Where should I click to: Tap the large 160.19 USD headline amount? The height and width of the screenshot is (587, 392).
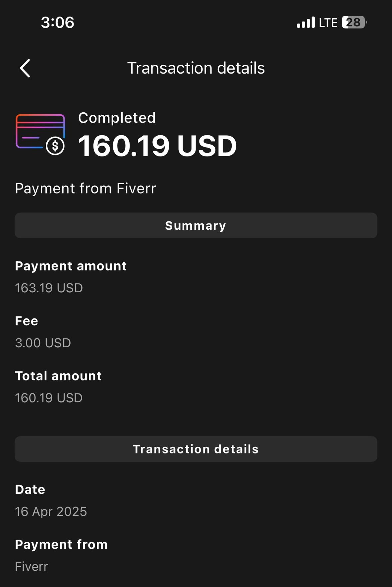pos(157,146)
